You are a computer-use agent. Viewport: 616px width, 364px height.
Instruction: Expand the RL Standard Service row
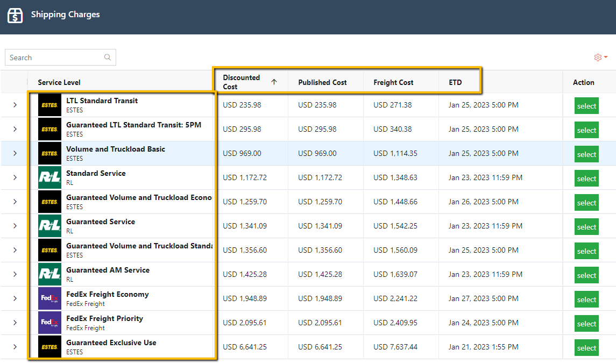[15, 177]
